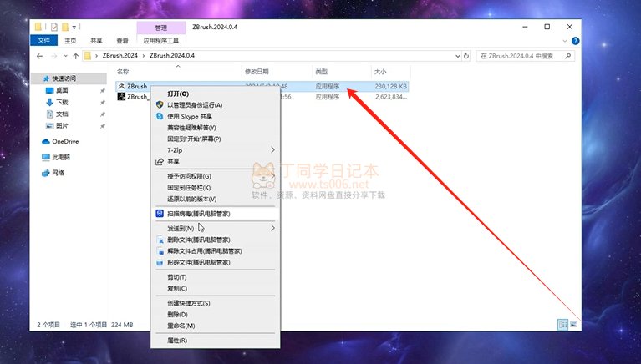The width and height of the screenshot is (641, 364).
Task: Open the 共享 ribbon tab
Action: coord(96,40)
